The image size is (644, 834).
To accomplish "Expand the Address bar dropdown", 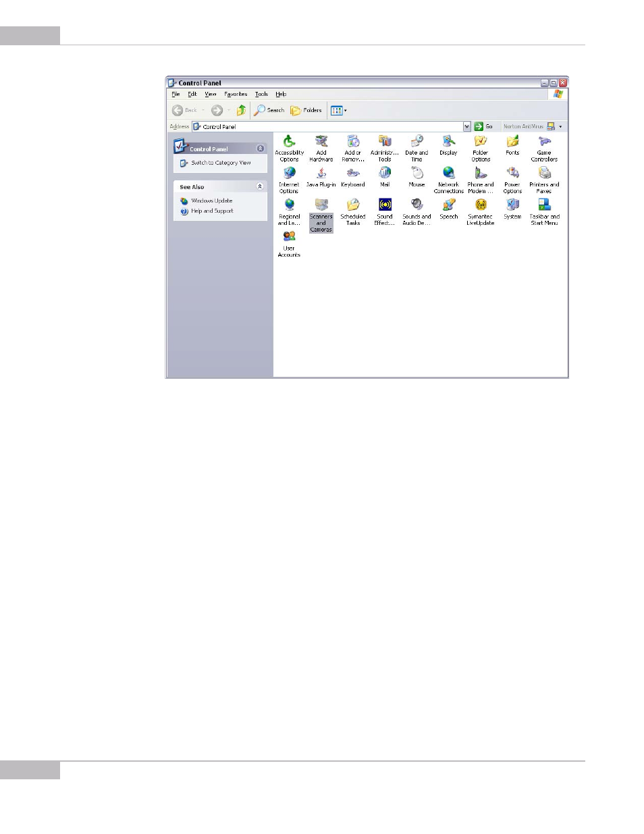I will pos(466,126).
